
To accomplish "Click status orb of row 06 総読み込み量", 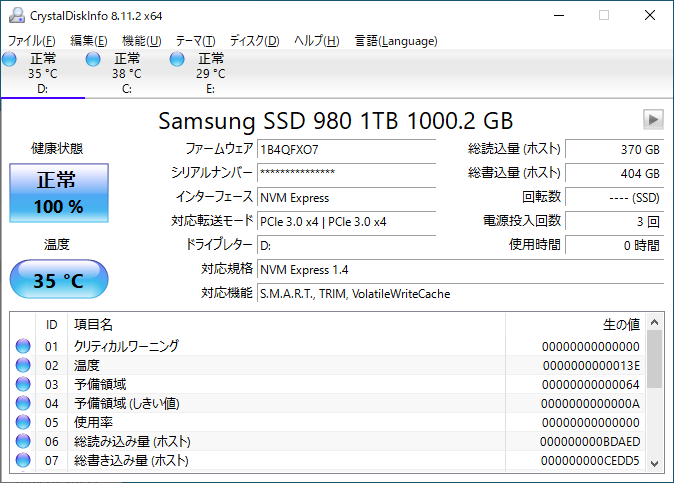I will (x=23, y=441).
